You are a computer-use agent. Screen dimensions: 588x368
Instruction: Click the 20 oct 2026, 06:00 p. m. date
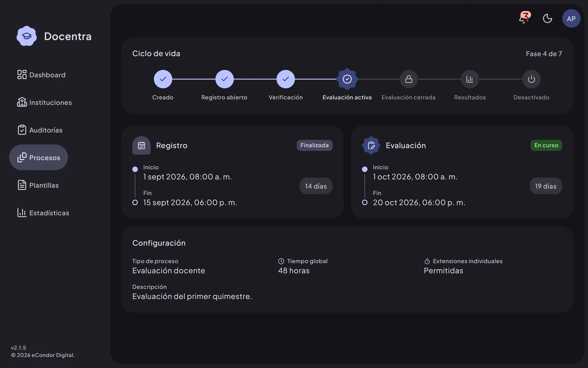pyautogui.click(x=419, y=202)
